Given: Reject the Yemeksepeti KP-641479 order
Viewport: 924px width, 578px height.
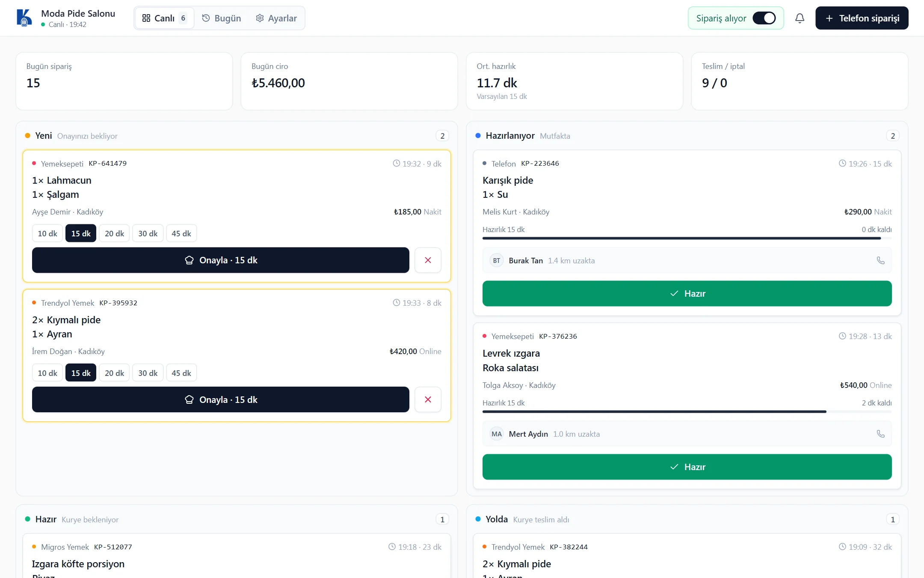Looking at the screenshot, I should [x=428, y=260].
